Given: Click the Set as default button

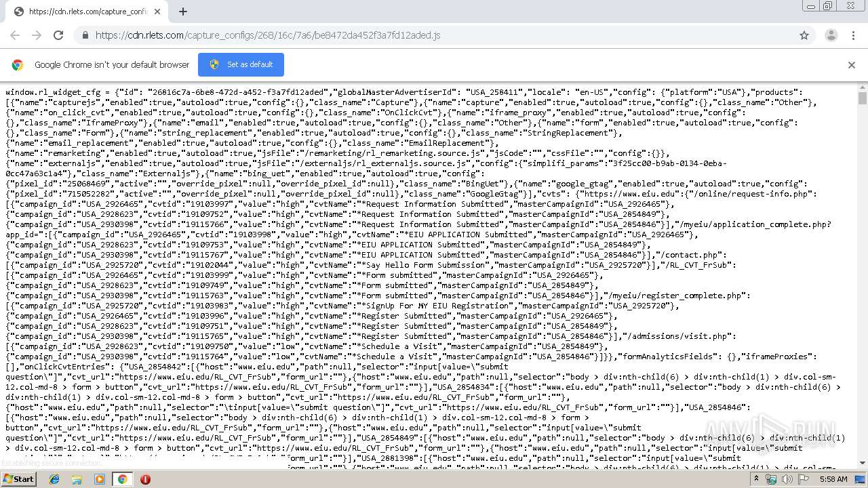Looking at the screenshot, I should click(241, 65).
